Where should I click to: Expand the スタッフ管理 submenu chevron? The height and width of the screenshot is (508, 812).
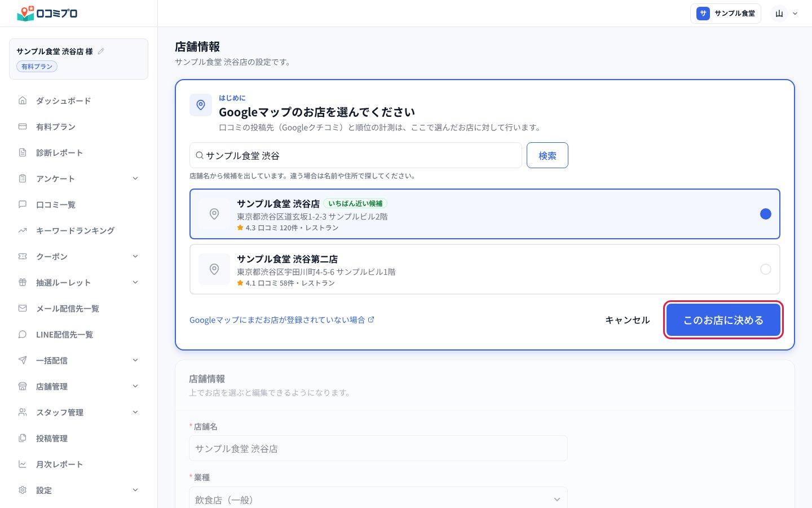(x=135, y=412)
